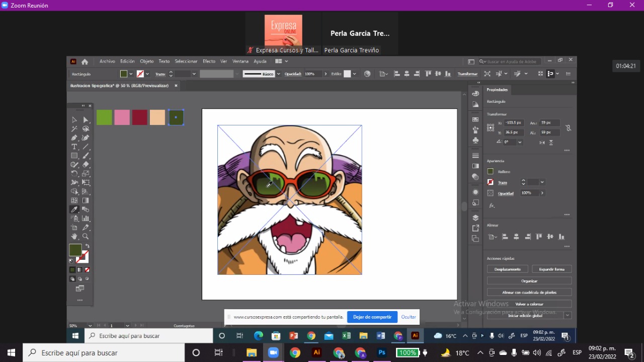The width and height of the screenshot is (644, 362).
Task: Set fill mode to Color
Action: coord(72,270)
